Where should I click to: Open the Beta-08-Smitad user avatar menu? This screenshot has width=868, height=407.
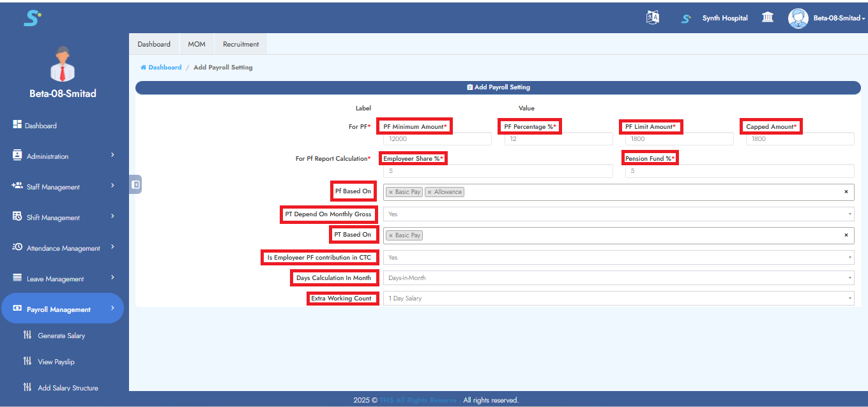(798, 18)
